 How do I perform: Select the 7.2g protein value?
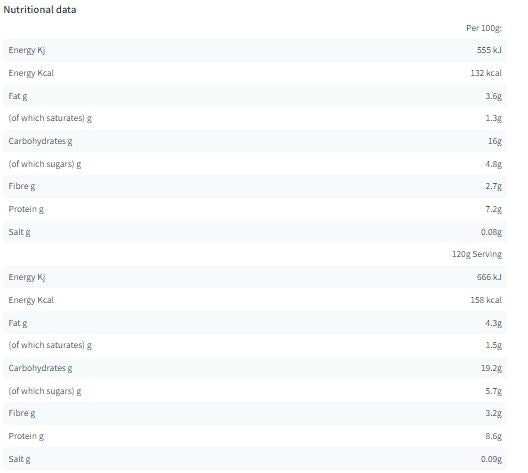pyautogui.click(x=494, y=209)
